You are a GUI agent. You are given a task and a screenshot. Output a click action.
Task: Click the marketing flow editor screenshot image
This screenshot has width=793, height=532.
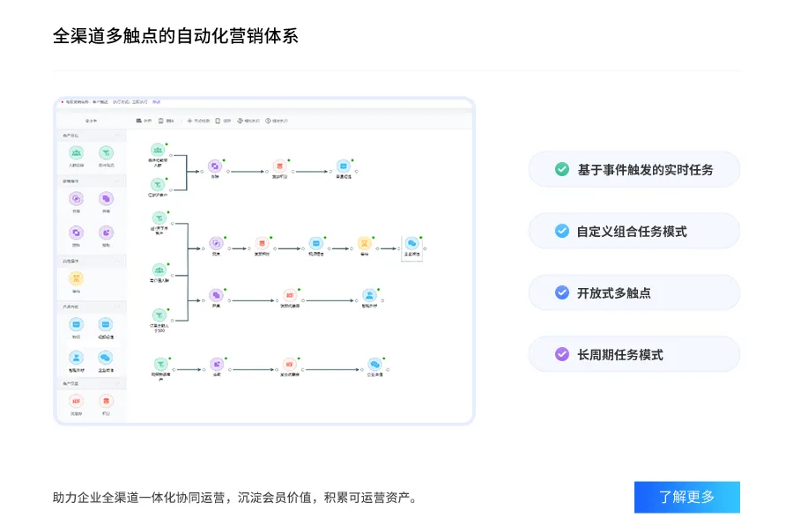coord(264,261)
